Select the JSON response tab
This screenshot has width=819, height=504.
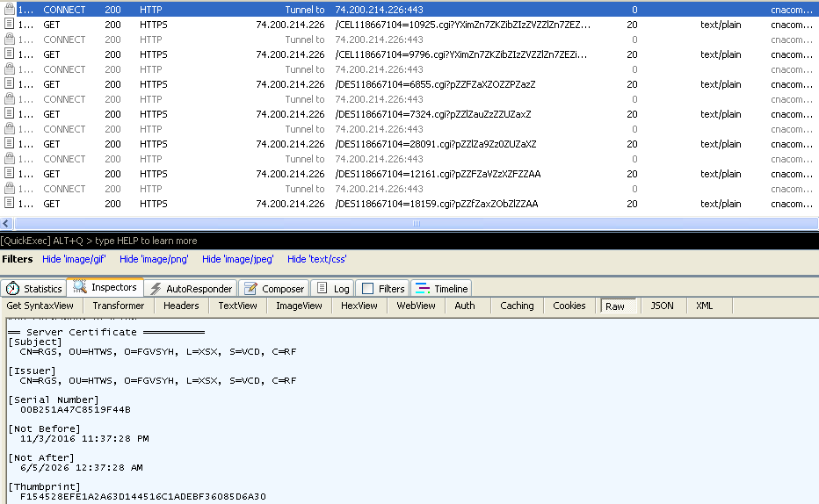(662, 306)
